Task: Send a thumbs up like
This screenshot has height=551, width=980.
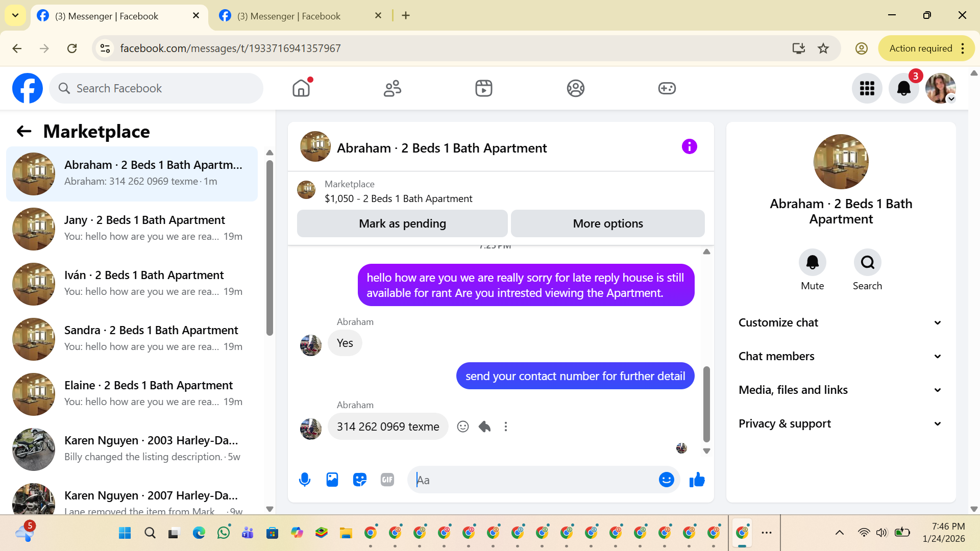Action: [697, 480]
